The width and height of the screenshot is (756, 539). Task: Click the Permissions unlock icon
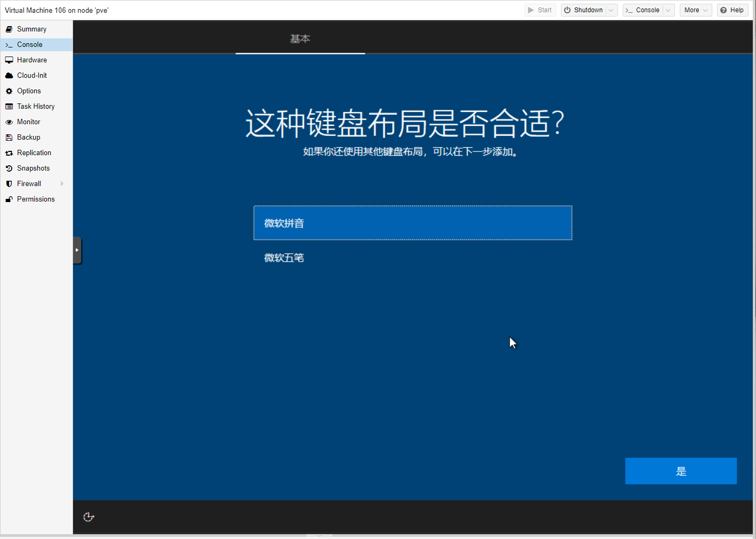click(x=9, y=199)
